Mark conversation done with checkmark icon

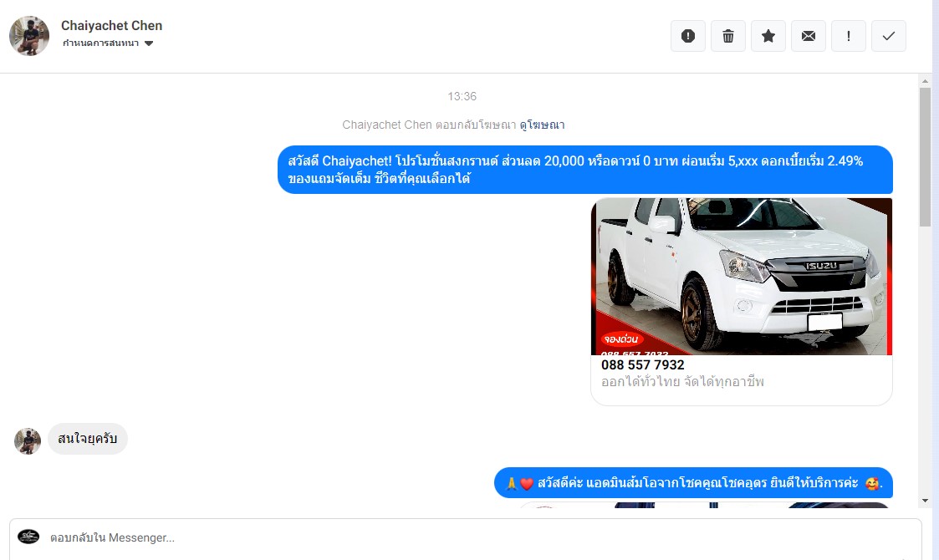889,36
